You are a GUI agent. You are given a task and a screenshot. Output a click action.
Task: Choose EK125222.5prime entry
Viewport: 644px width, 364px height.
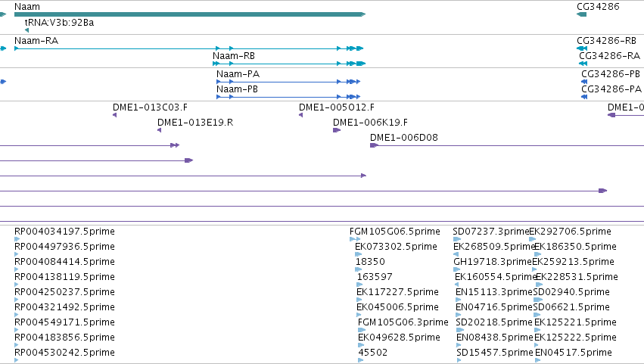coord(575,338)
